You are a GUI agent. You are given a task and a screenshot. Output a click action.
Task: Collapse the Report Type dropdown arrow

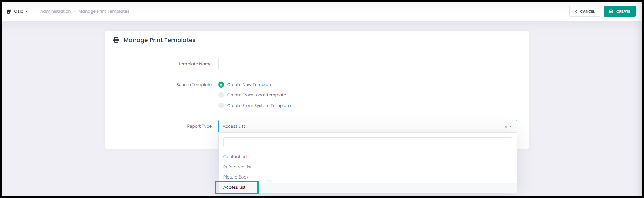[x=511, y=127]
